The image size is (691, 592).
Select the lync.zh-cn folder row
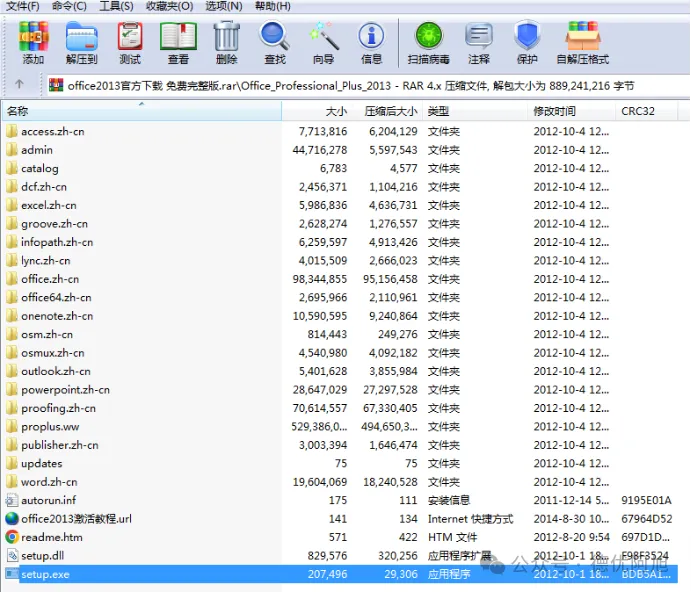point(339,261)
